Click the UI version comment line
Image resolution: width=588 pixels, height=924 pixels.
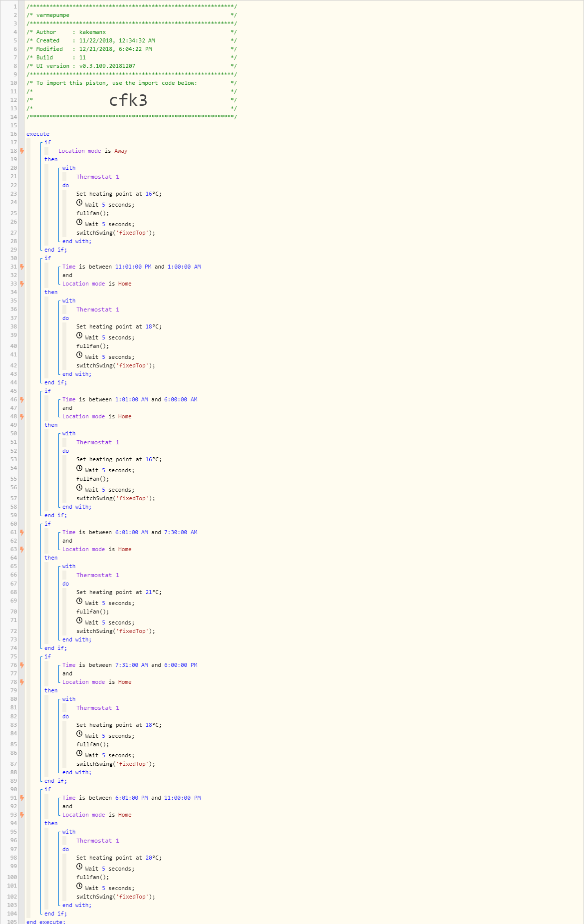pos(132,66)
